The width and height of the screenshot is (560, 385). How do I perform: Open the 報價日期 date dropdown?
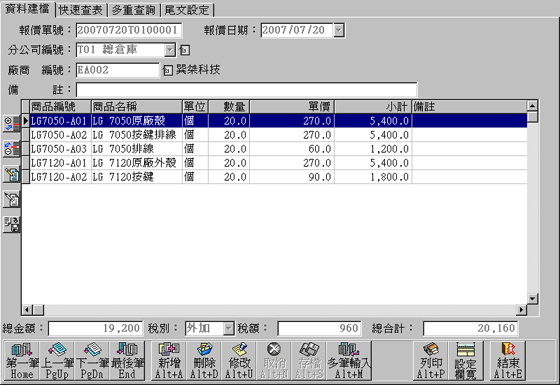pyautogui.click(x=339, y=30)
